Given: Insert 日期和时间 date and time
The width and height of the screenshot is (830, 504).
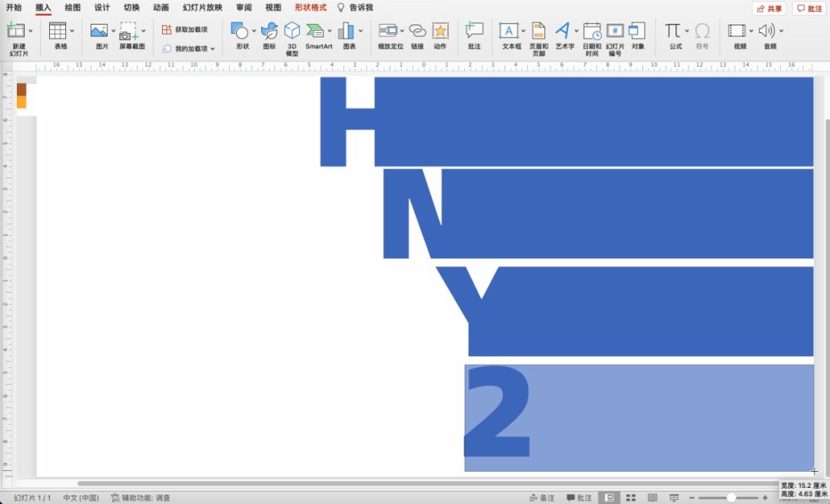Looking at the screenshot, I should point(592,31).
